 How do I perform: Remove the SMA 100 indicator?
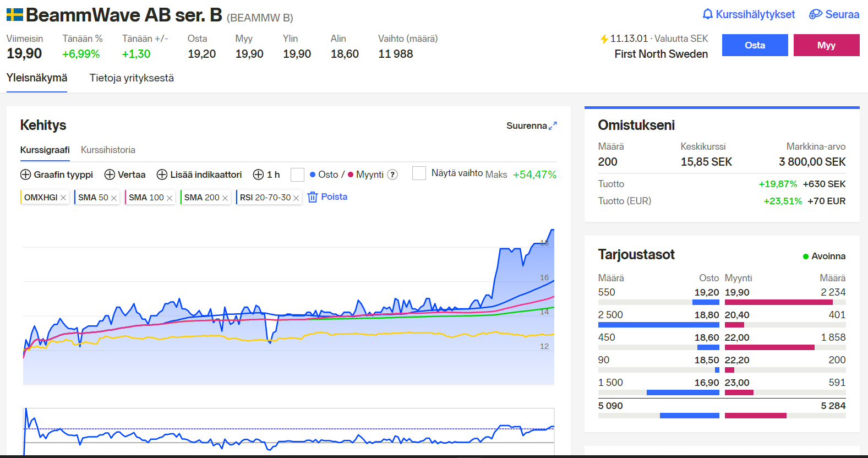pyautogui.click(x=170, y=198)
